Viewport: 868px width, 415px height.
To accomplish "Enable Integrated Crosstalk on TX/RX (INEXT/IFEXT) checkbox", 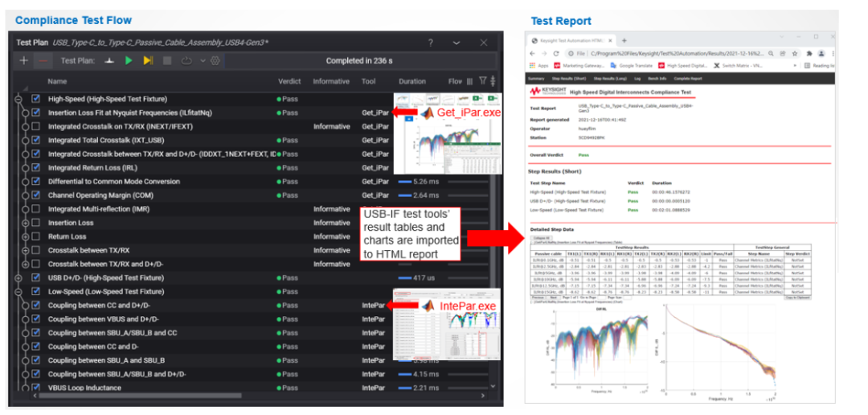I will 36,126.
